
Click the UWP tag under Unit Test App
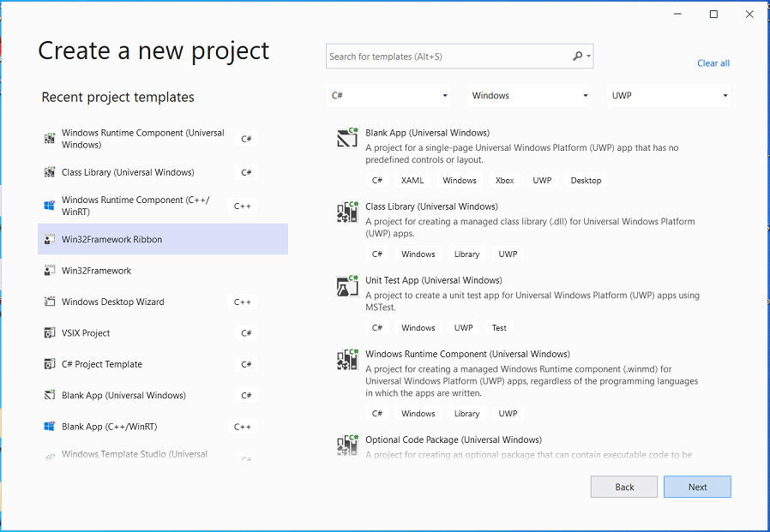pyautogui.click(x=464, y=328)
